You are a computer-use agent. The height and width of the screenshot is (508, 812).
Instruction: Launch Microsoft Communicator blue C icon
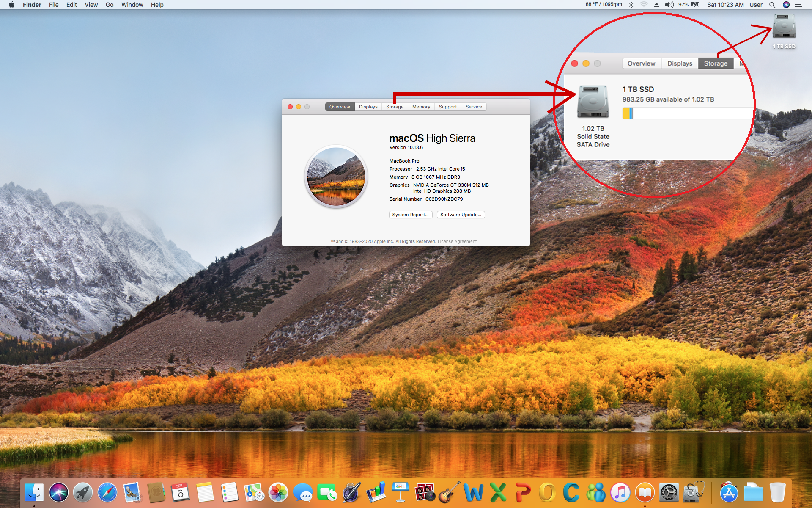click(571, 493)
